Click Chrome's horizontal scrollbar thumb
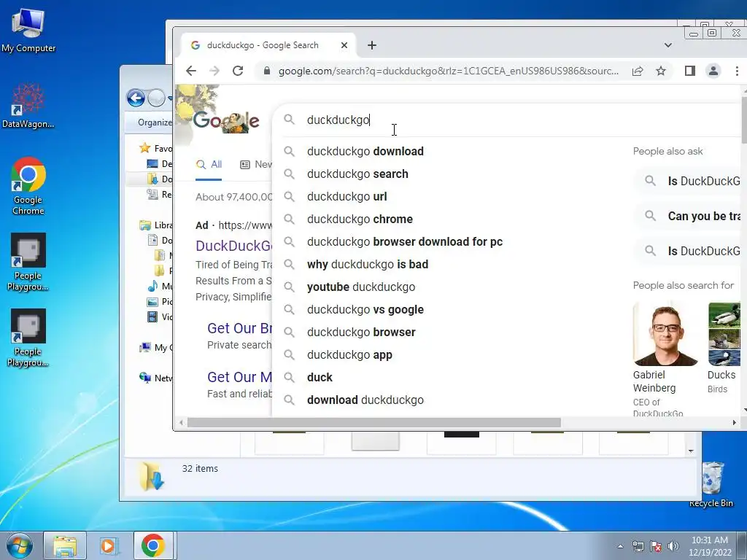747x560 pixels. (374, 423)
